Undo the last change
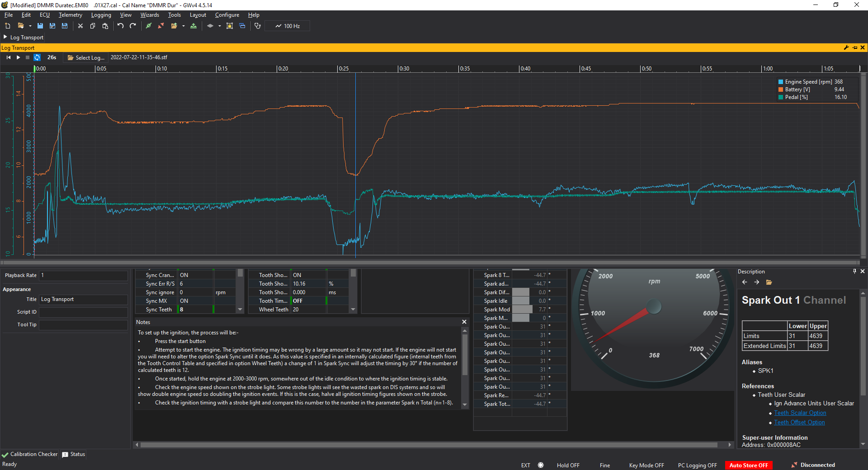 point(120,26)
